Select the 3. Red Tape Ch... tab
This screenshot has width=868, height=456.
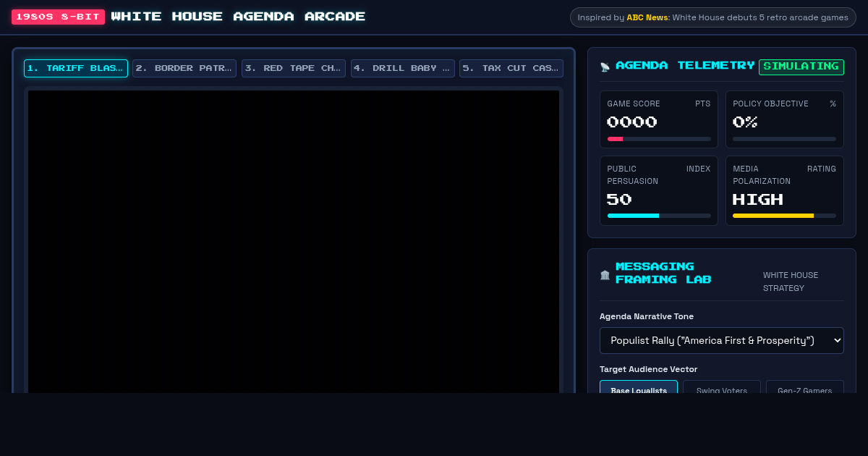coord(294,68)
